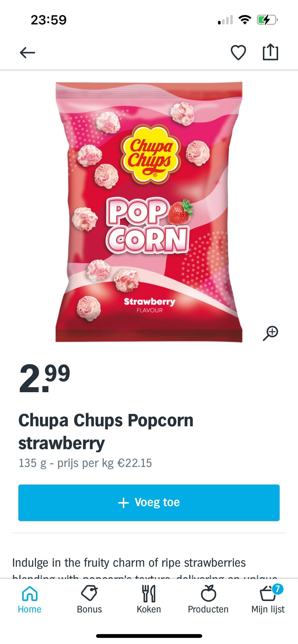This screenshot has height=644, width=298.
Task: Open the share sheet icon
Action: tap(270, 52)
